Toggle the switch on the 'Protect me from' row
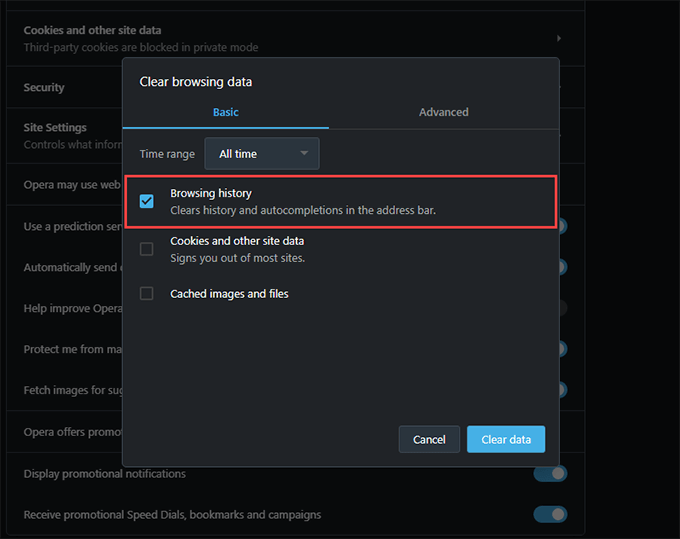This screenshot has height=539, width=680. [562, 349]
